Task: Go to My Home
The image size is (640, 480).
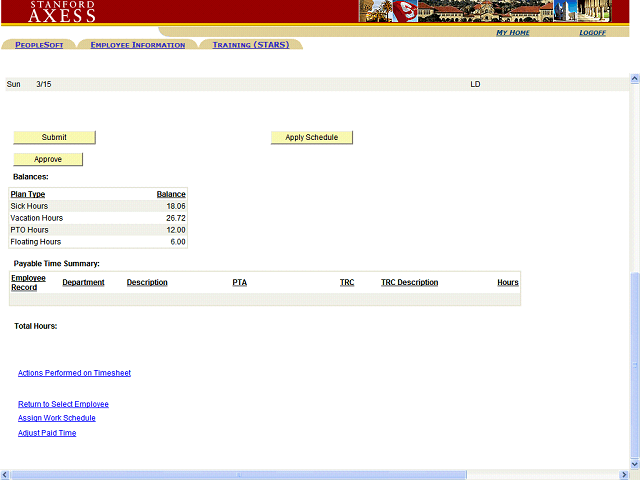Action: [513, 33]
